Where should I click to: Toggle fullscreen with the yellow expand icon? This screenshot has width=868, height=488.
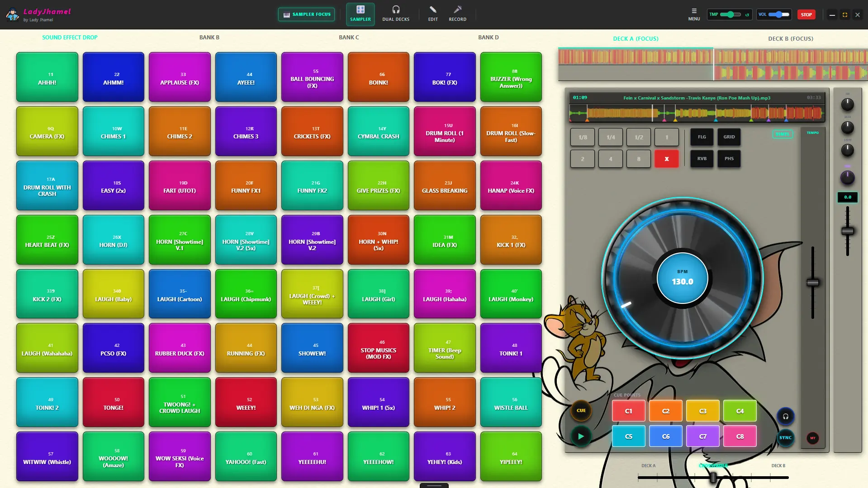(844, 14)
